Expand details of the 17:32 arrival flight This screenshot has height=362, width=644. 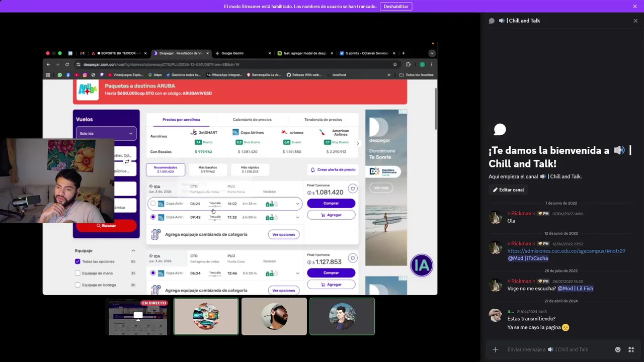point(297,217)
